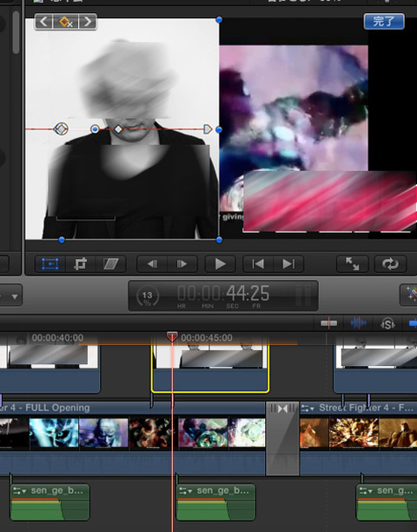Toggle loop playback button
Screen dimensions: 417x532
point(390,263)
